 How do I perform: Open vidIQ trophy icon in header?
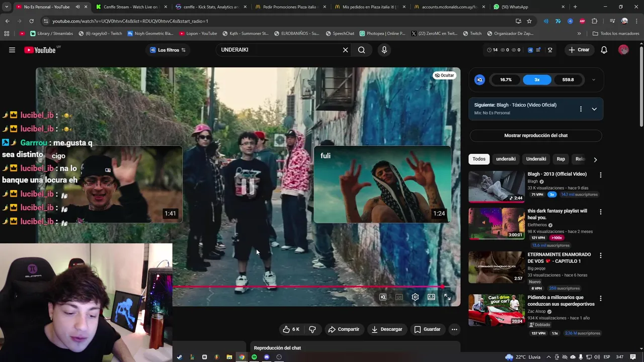(x=550, y=50)
